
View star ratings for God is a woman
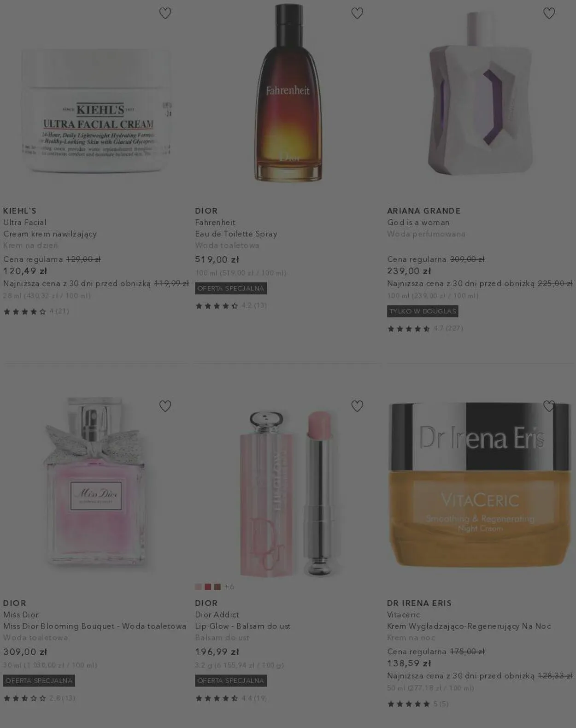point(425,329)
